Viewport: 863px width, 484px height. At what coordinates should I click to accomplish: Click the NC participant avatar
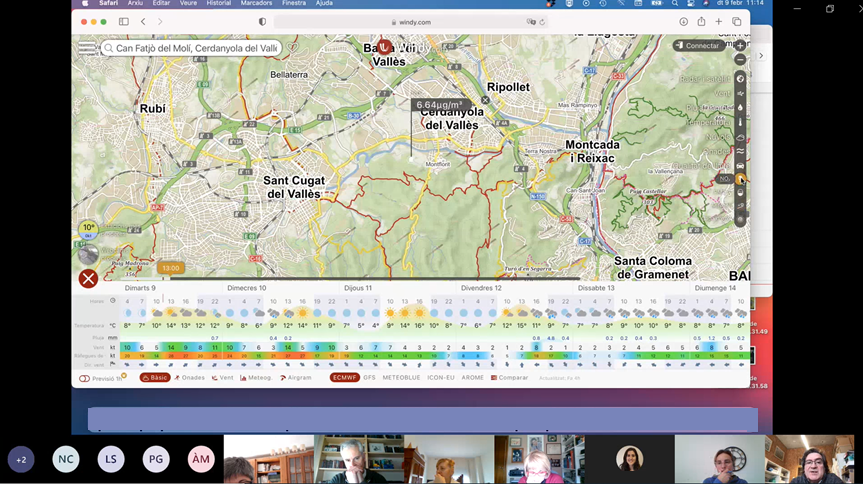tap(66, 459)
